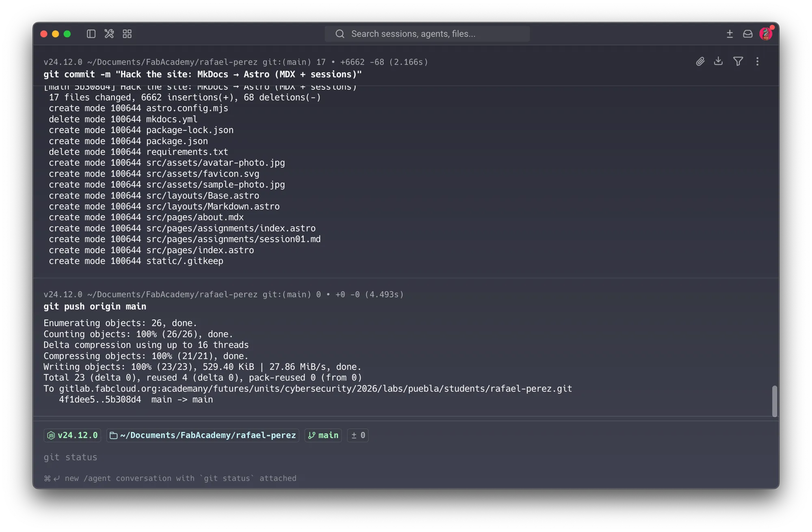Click the 'src/layouts/Markdown.astro' output line

click(x=164, y=207)
